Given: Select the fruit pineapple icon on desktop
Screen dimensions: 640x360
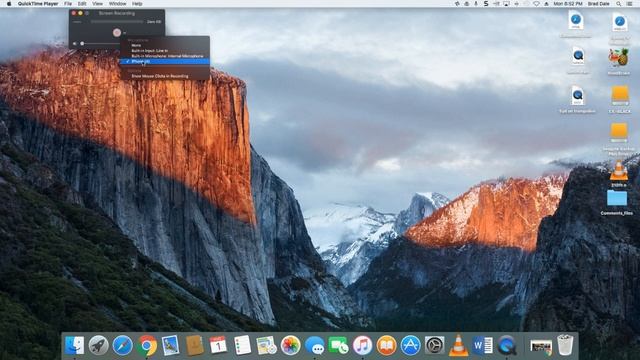Looking at the screenshot, I should coord(618,58).
